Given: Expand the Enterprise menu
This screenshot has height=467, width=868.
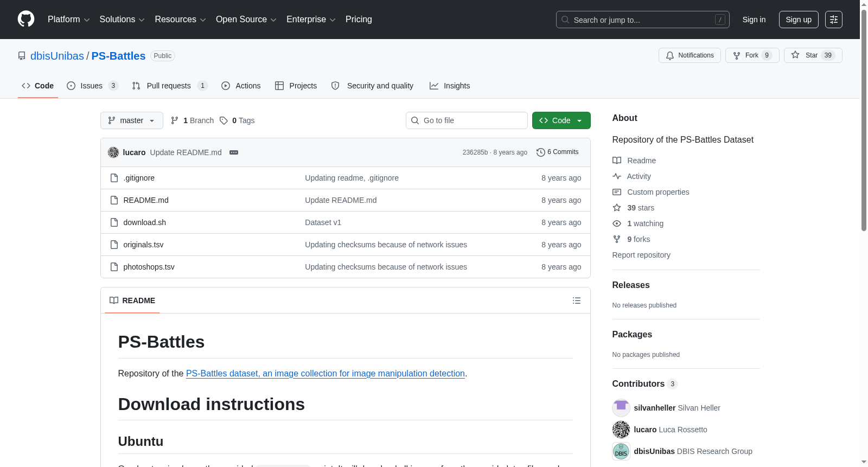Looking at the screenshot, I should 311,20.
